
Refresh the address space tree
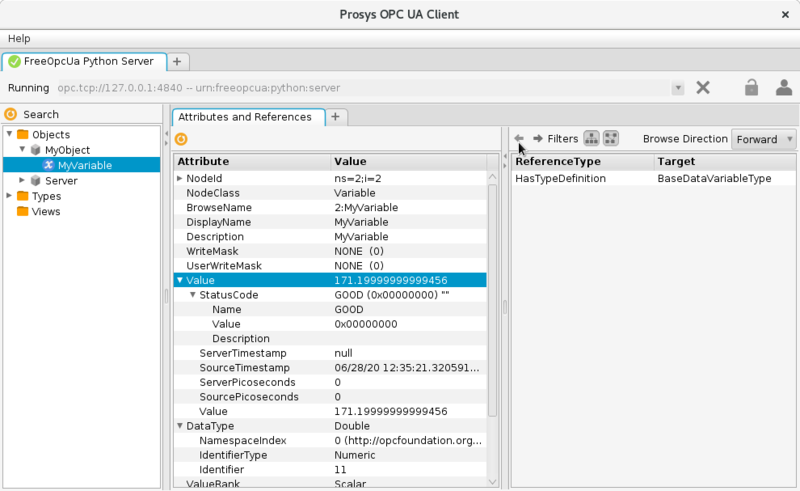[x=11, y=114]
